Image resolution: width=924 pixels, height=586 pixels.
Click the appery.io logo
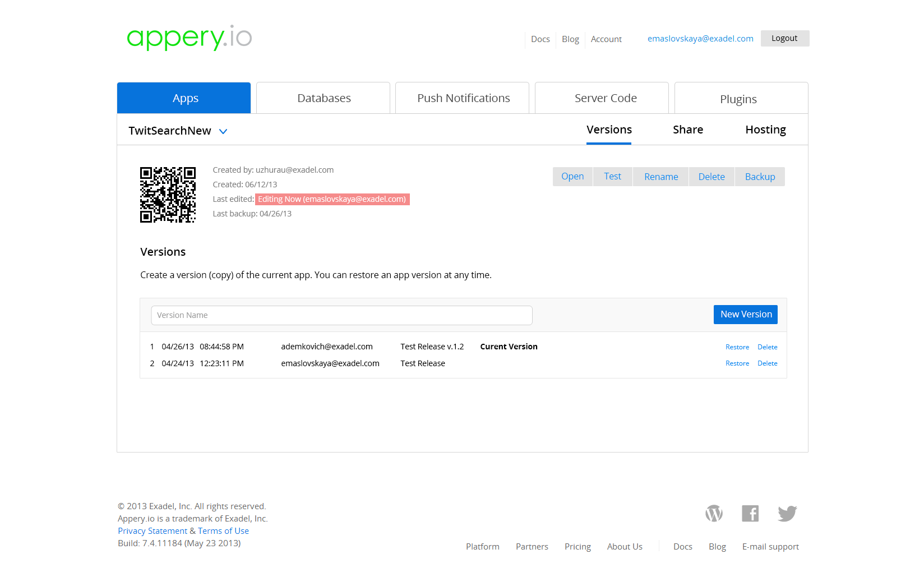click(x=190, y=38)
